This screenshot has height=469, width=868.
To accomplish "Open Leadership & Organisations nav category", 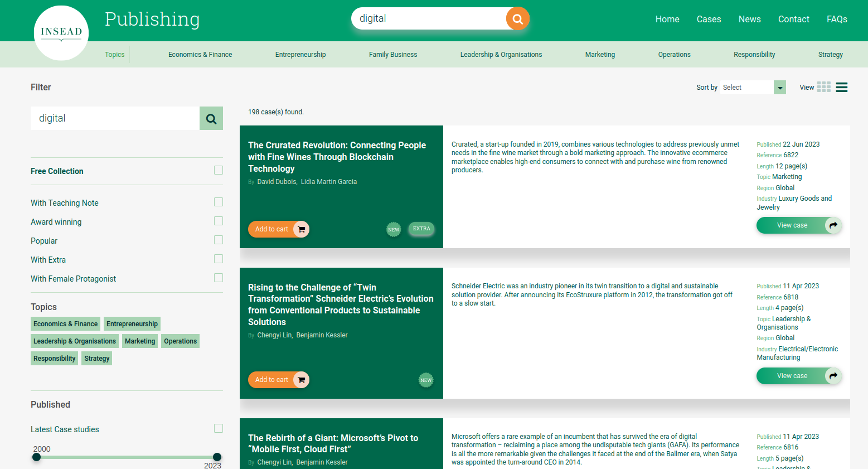I will [501, 55].
